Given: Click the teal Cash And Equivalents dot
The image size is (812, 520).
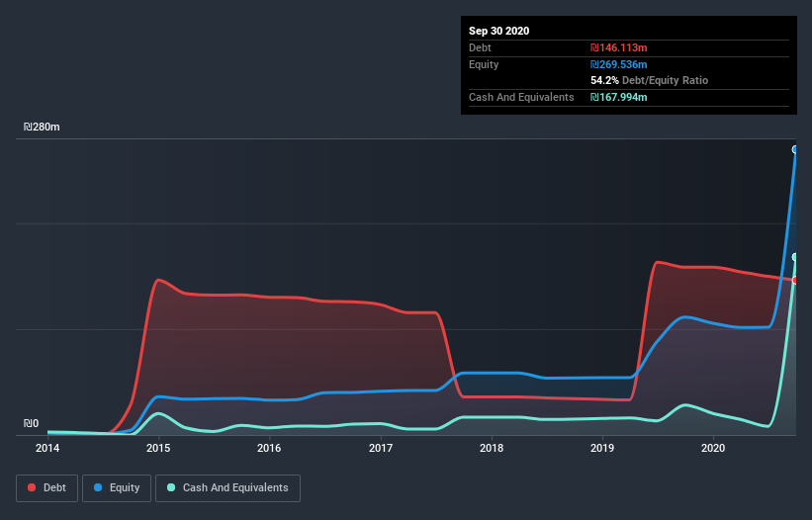Looking at the screenshot, I should click(x=171, y=487).
